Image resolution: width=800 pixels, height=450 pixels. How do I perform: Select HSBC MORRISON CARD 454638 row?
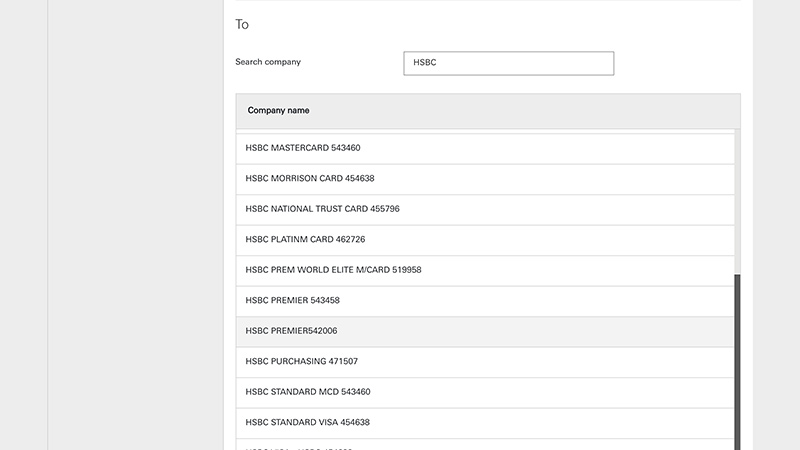(485, 179)
